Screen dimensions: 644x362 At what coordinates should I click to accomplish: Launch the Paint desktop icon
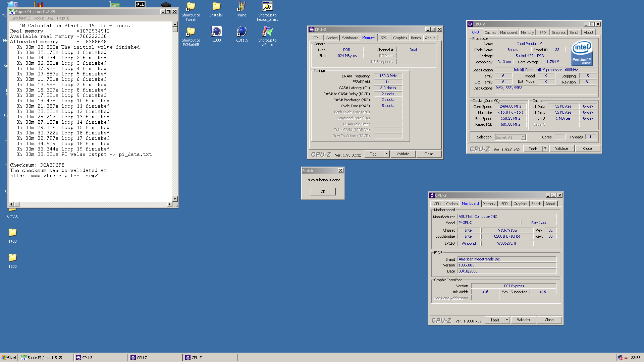242,9
